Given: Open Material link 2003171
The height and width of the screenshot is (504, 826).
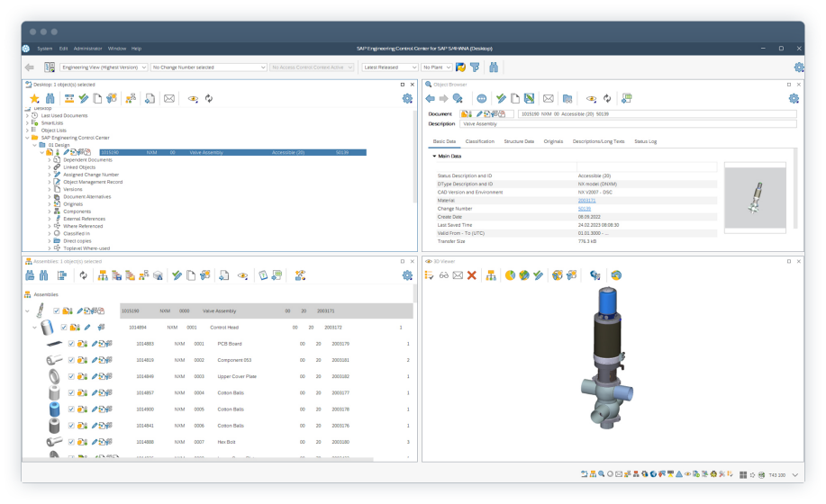Looking at the screenshot, I should coord(586,201).
